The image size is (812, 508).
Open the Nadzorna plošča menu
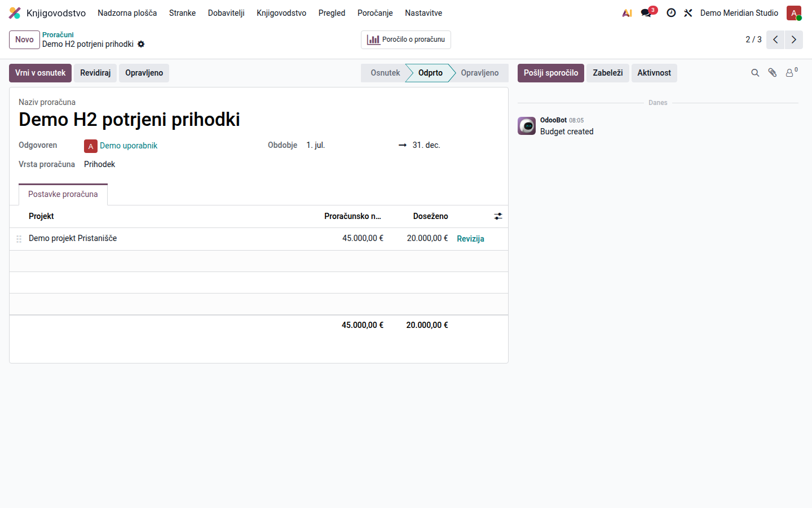coord(127,13)
